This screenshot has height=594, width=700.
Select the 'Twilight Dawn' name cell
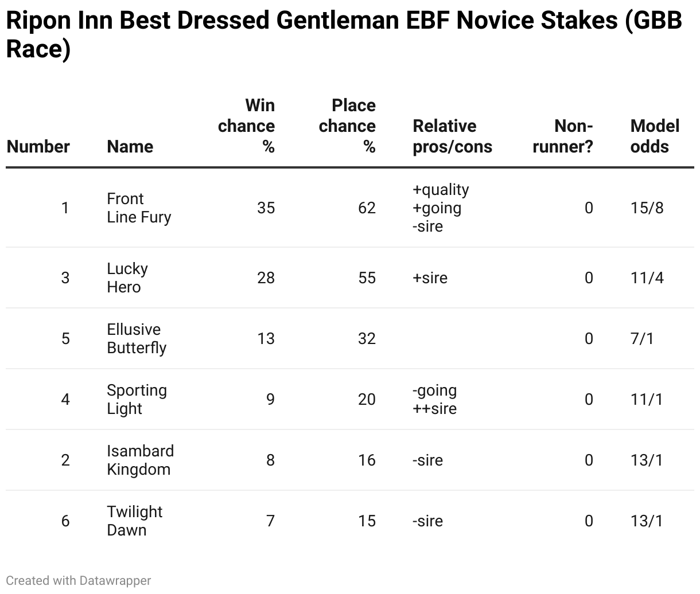tap(135, 521)
